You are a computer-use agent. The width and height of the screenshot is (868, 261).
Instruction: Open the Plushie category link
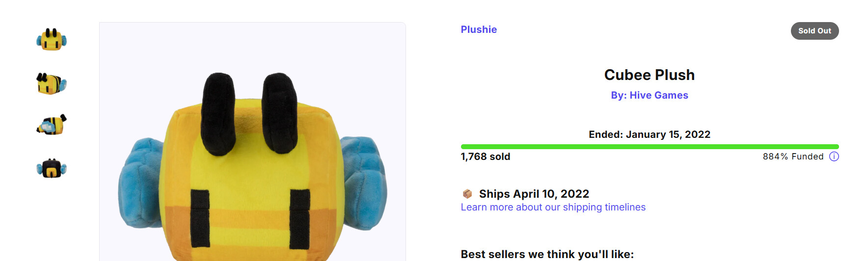pyautogui.click(x=479, y=29)
